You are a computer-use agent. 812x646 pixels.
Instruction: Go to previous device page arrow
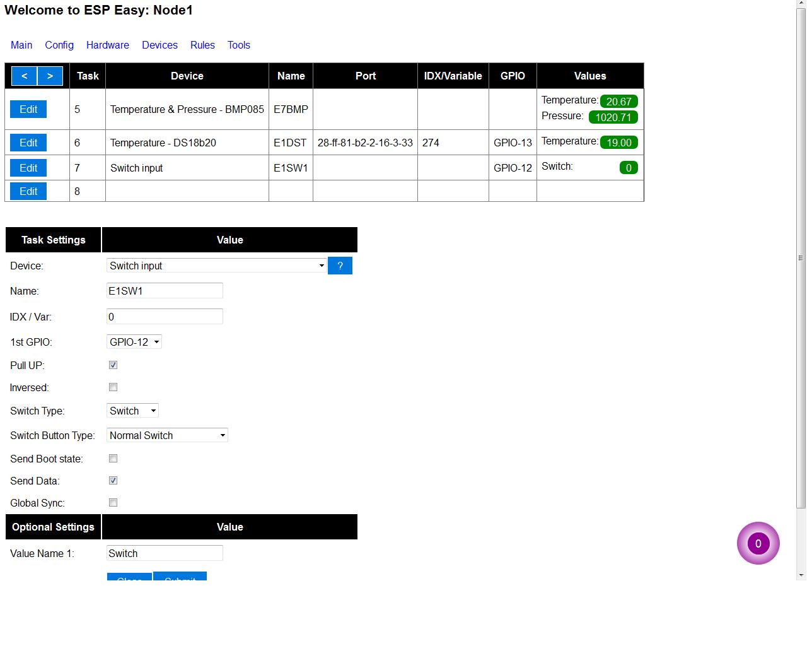25,76
